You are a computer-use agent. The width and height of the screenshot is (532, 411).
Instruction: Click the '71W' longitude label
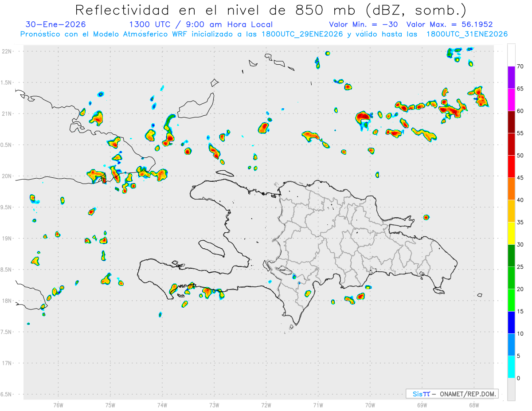click(318, 405)
